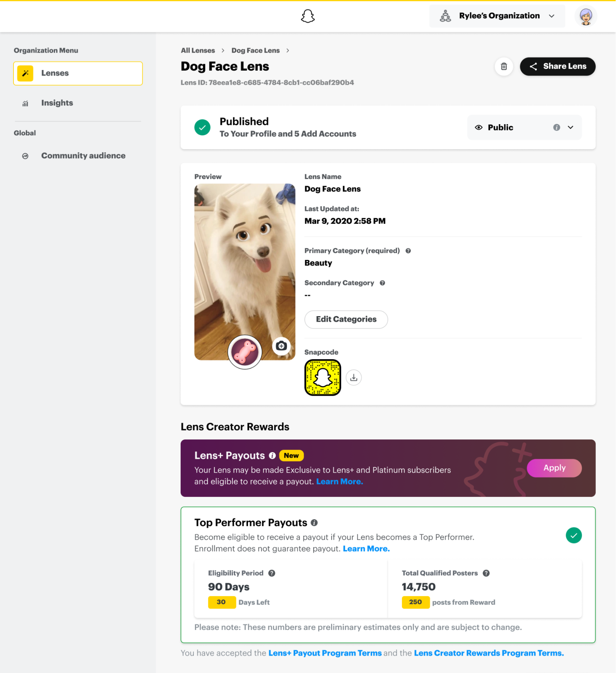
Task: Download the Snapcode image
Action: [354, 377]
